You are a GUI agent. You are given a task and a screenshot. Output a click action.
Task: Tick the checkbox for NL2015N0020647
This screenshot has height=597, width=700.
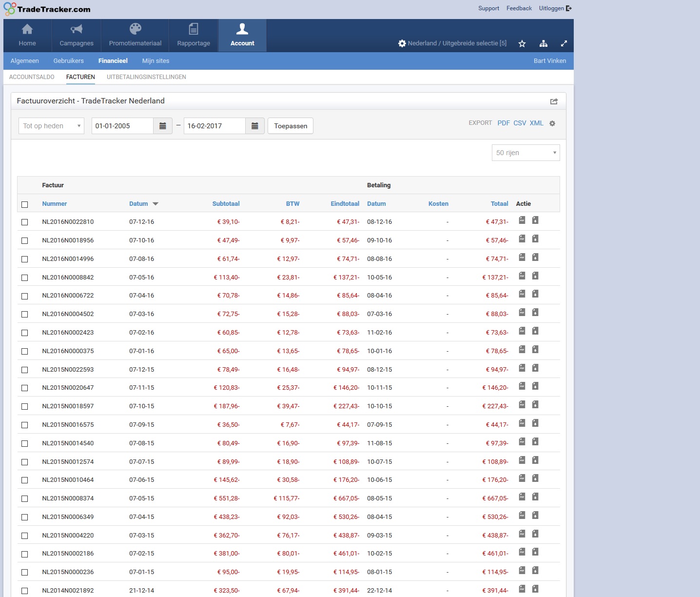click(25, 388)
